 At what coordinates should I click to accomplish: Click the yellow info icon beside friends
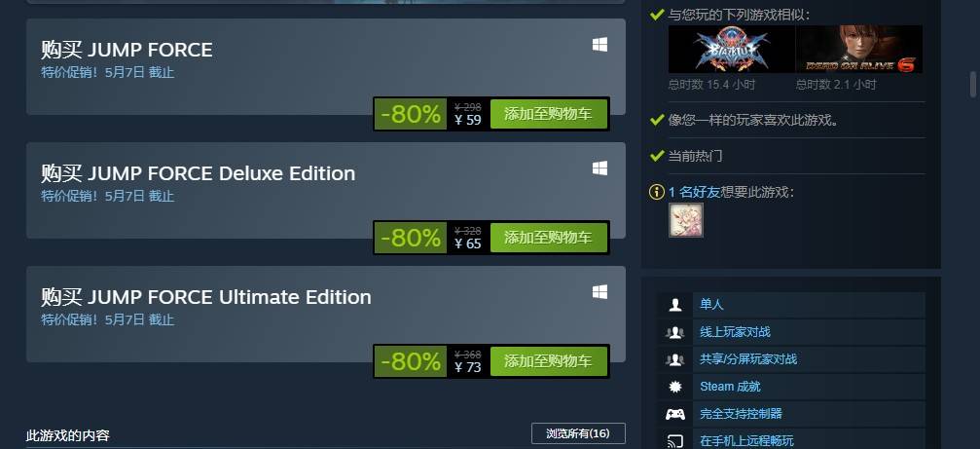pyautogui.click(x=656, y=192)
